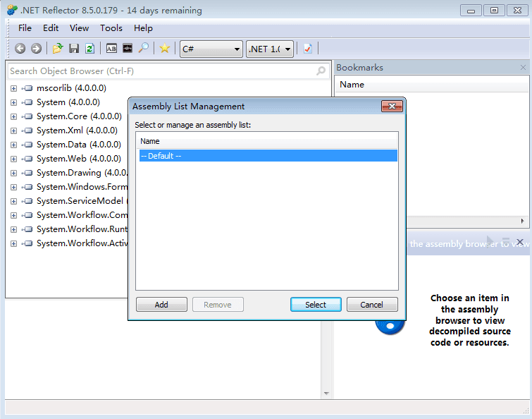Expand the System.Workflow.Runtime node
532x419 pixels.
tap(13, 229)
